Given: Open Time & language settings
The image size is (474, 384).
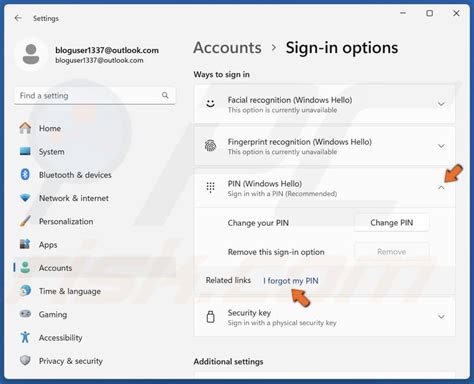Looking at the screenshot, I should pos(95,291).
